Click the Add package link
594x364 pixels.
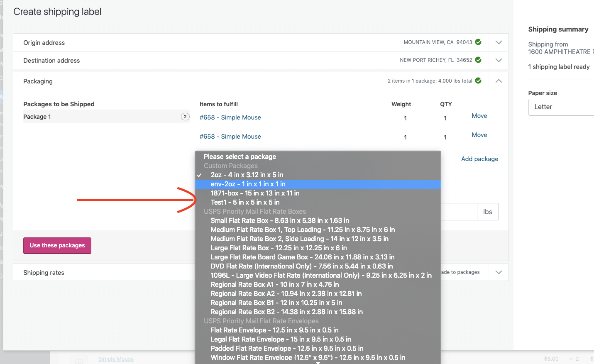[479, 159]
